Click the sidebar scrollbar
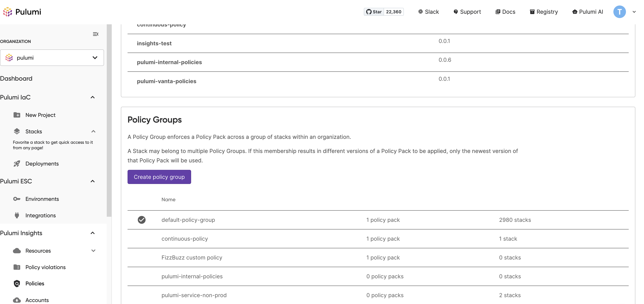644x304 pixels. [109, 120]
